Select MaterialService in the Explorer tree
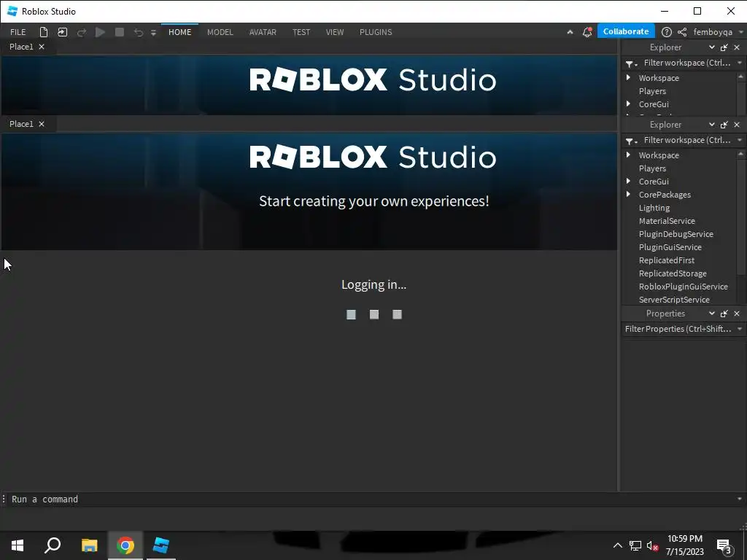The height and width of the screenshot is (560, 747). (x=667, y=221)
